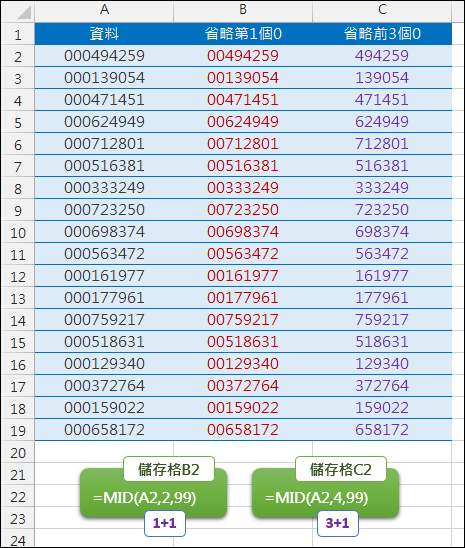Click header cell 省略第1個0
The image size is (465, 548).
243,34
